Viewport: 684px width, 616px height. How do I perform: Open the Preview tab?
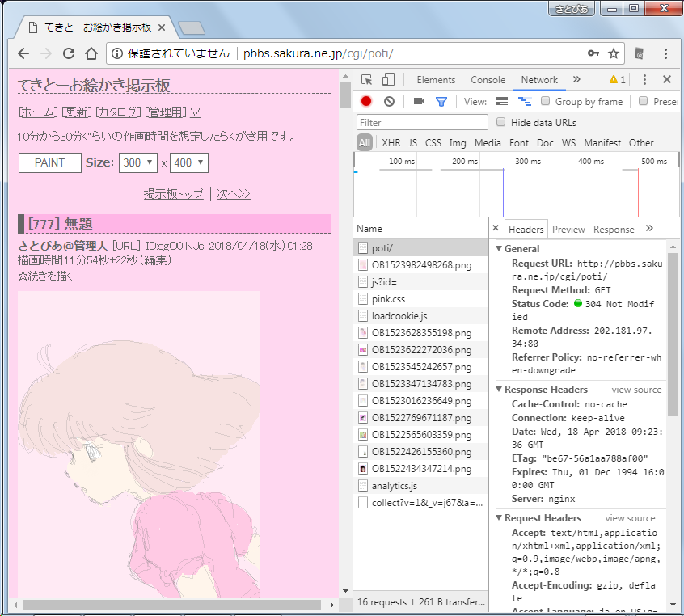[x=568, y=229]
